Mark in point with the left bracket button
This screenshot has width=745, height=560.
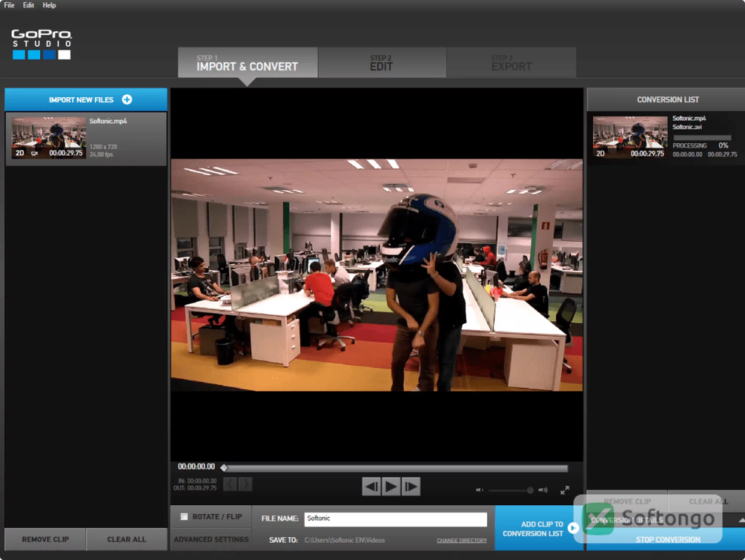230,484
